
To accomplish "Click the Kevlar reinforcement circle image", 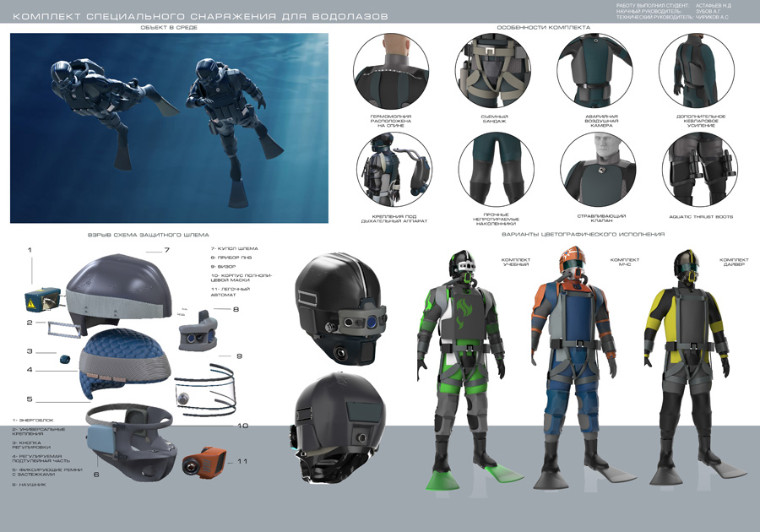I will pyautogui.click(x=697, y=71).
